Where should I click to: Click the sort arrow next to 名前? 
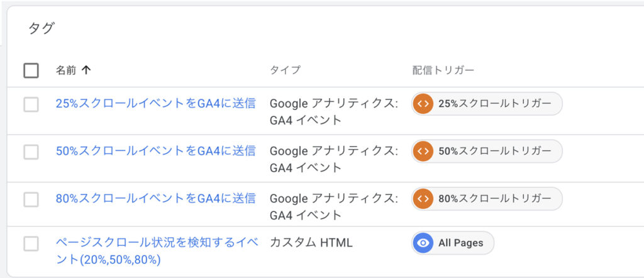(86, 70)
